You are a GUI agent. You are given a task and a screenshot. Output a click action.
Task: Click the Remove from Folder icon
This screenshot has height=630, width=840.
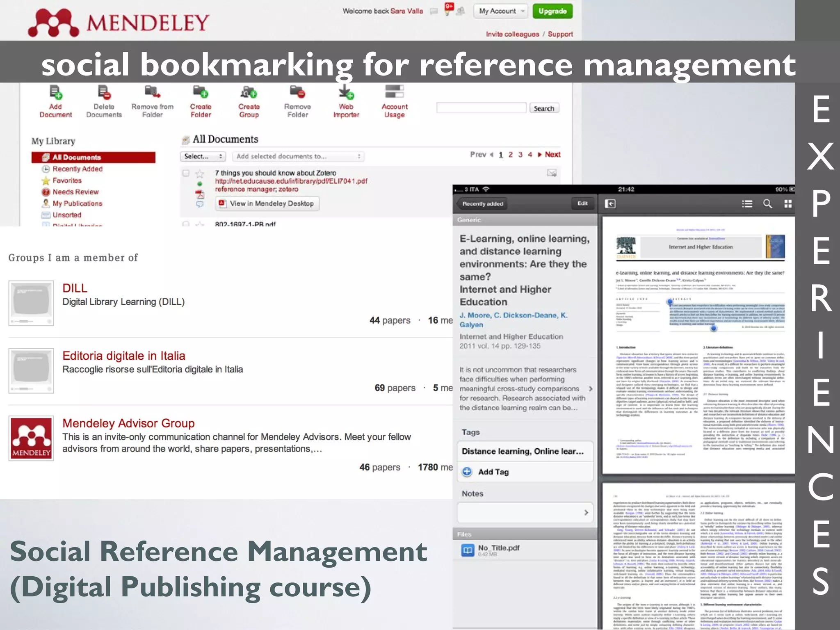tap(152, 92)
